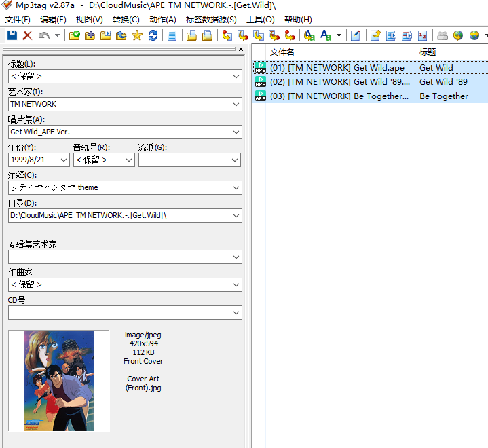Expand the 标题 field dropdown
Viewport: 488px width, 448px height.
(236, 76)
